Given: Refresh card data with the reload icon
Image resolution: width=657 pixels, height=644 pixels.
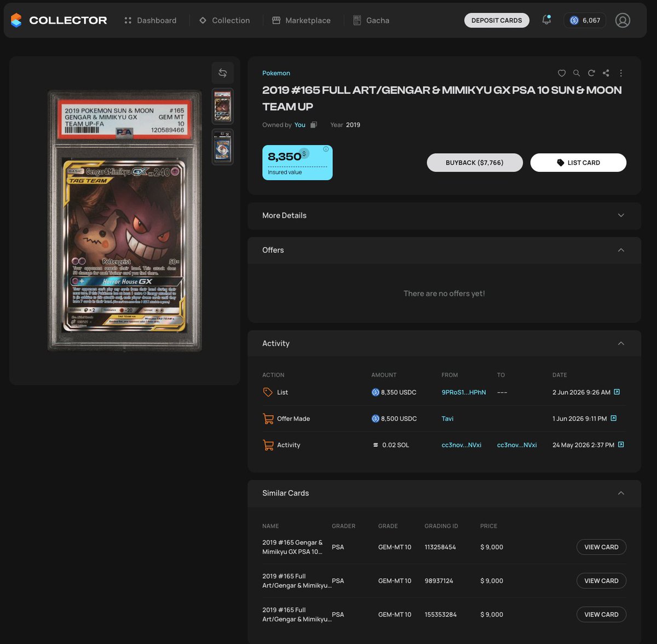Looking at the screenshot, I should pos(591,73).
